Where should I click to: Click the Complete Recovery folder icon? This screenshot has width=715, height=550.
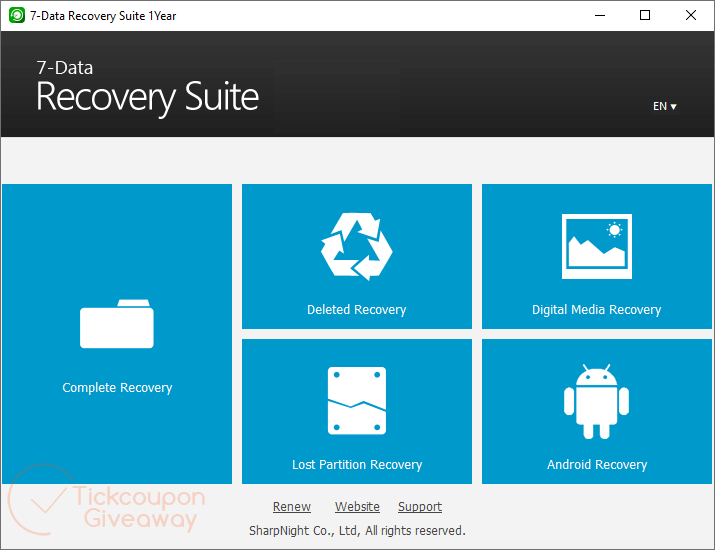117,324
